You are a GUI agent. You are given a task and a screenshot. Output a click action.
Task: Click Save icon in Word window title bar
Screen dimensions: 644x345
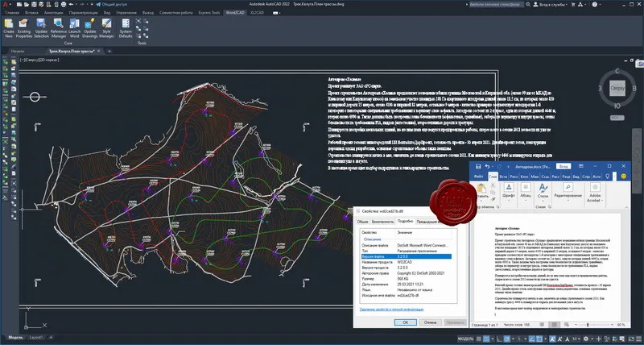pos(478,166)
